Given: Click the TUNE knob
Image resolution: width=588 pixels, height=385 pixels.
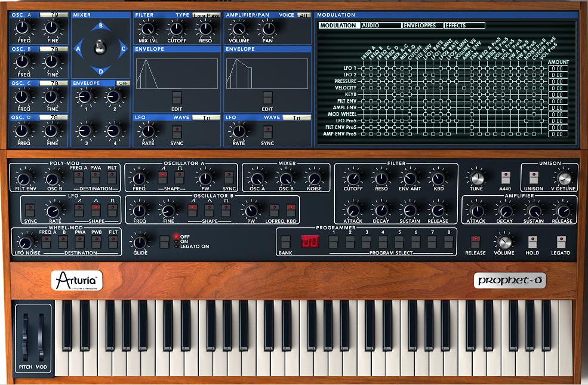Looking at the screenshot, I should pyautogui.click(x=477, y=179).
